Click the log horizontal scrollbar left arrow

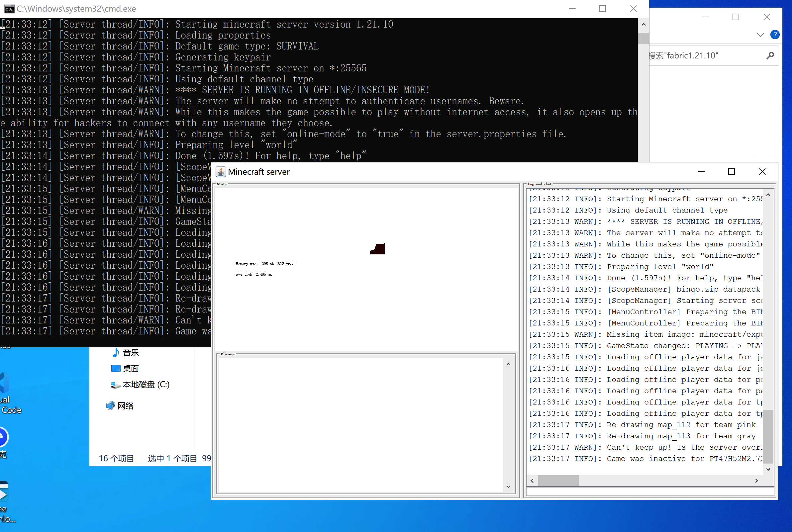tap(532, 481)
